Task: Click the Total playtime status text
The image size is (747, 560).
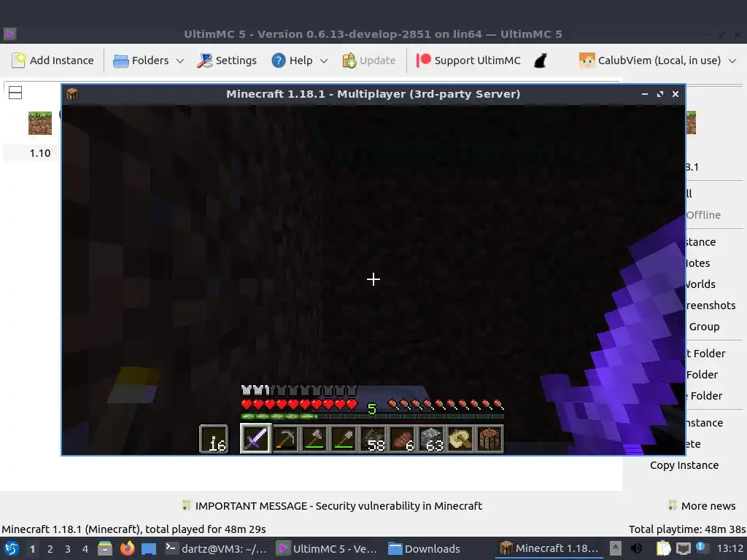Action: tap(687, 529)
